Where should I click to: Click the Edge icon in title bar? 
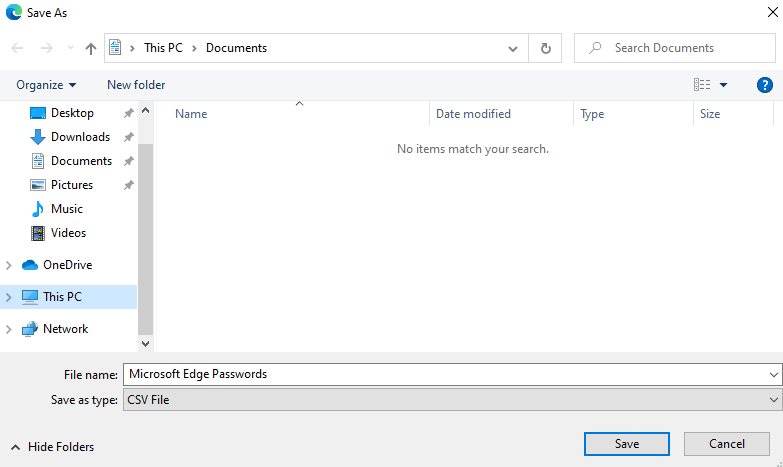(x=13, y=12)
